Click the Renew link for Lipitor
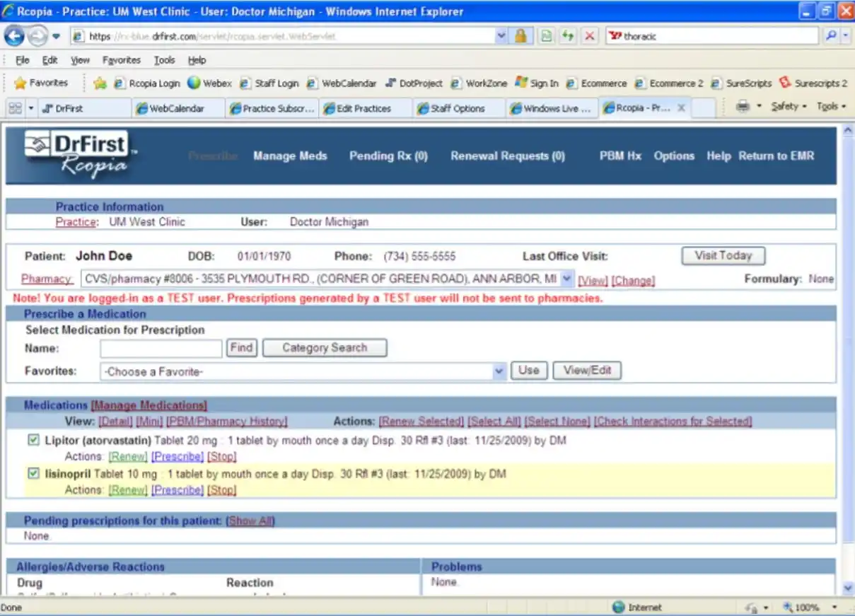The width and height of the screenshot is (855, 616). (127, 456)
